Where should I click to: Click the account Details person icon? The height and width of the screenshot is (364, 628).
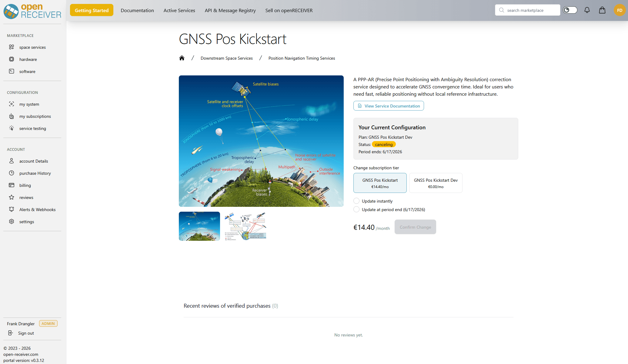click(x=12, y=161)
